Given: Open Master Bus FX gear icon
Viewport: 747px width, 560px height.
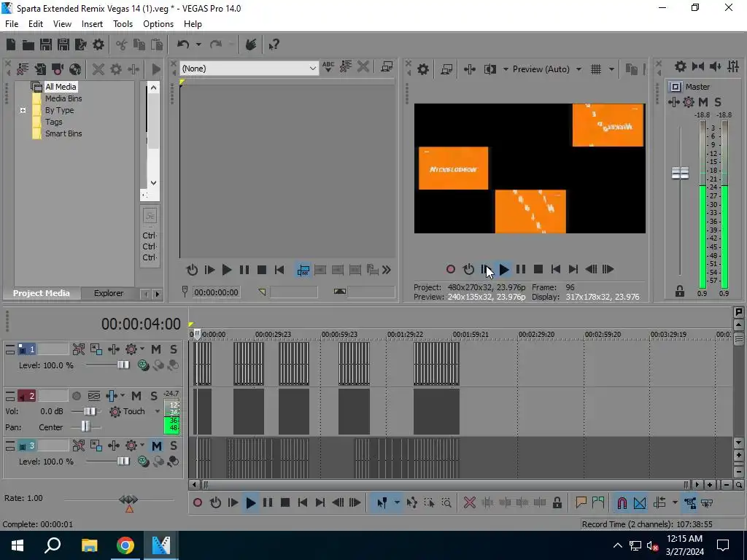Looking at the screenshot, I should coord(689,102).
